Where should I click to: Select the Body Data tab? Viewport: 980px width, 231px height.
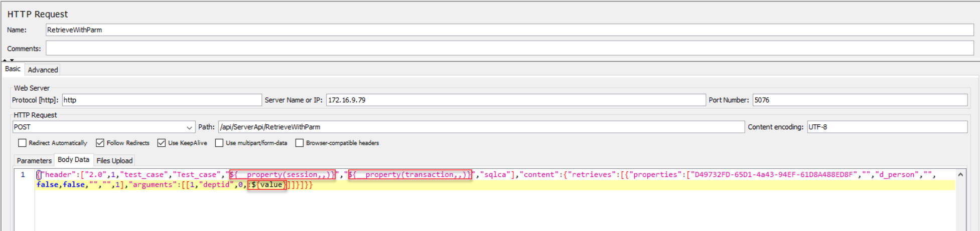73,160
